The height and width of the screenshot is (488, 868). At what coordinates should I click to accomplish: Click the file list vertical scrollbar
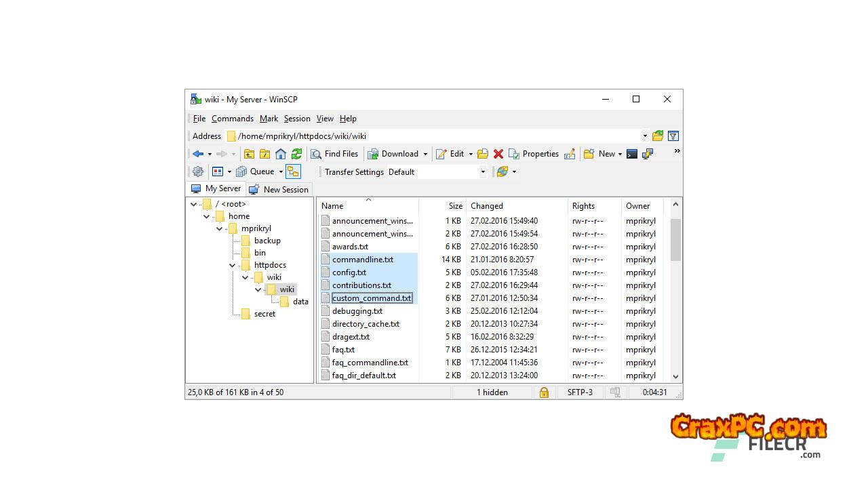(675, 305)
